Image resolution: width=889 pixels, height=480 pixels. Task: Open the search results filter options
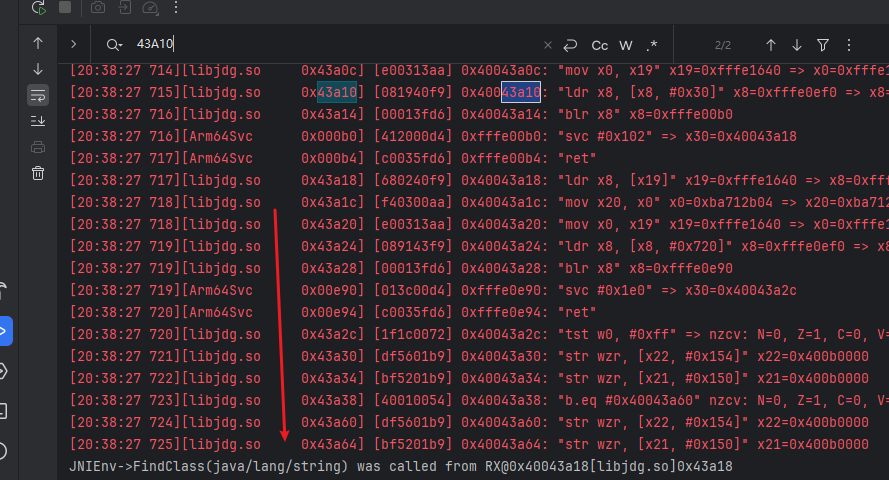point(823,45)
